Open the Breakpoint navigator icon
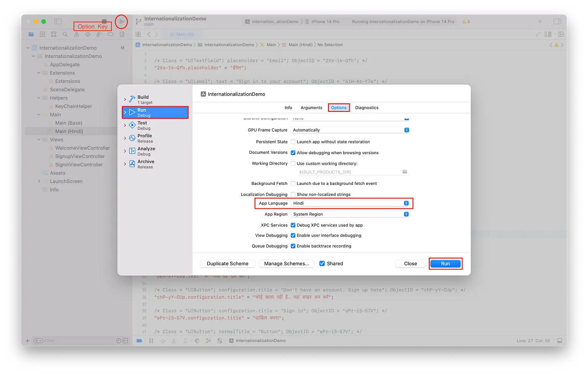This screenshot has width=588, height=374. click(x=110, y=34)
